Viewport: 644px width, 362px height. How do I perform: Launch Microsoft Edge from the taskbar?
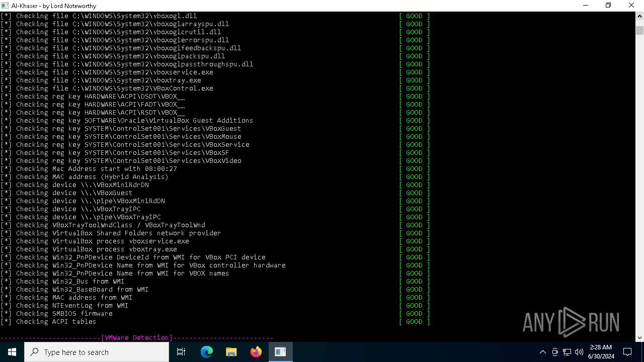(207, 352)
